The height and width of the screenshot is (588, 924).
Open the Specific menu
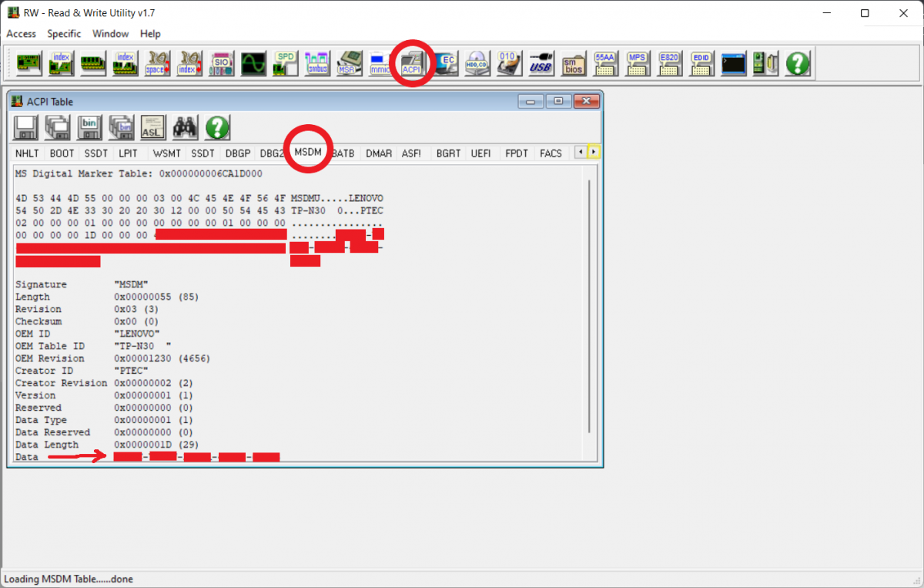64,33
